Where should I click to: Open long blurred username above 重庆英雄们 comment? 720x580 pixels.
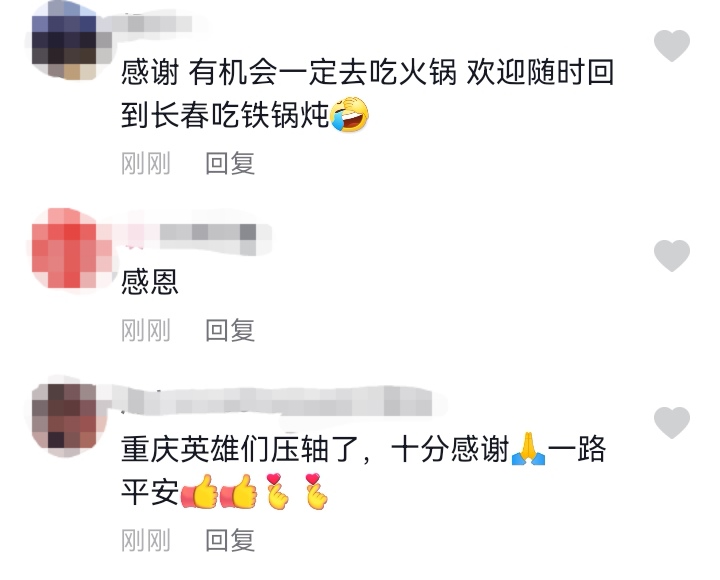click(276, 401)
